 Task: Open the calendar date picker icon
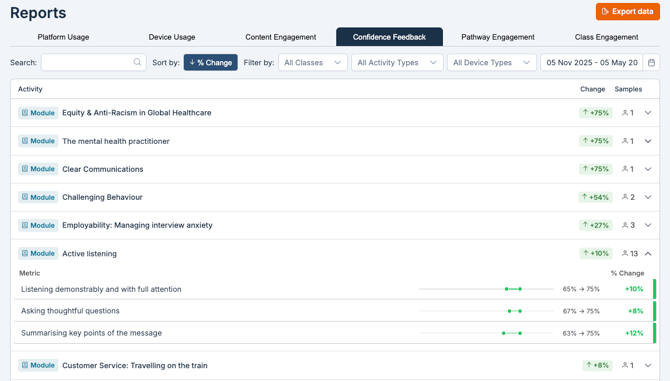[x=651, y=62]
